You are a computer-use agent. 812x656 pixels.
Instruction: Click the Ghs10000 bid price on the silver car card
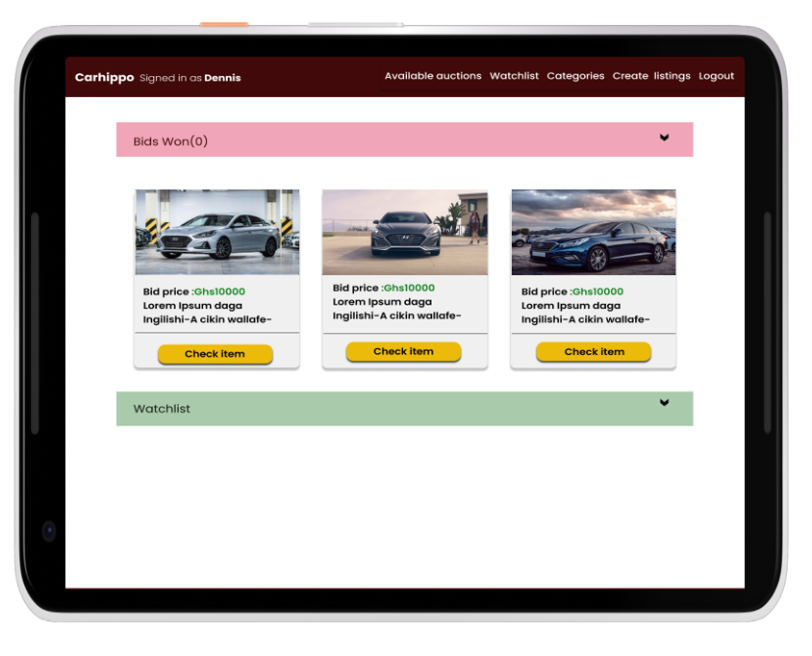click(219, 291)
